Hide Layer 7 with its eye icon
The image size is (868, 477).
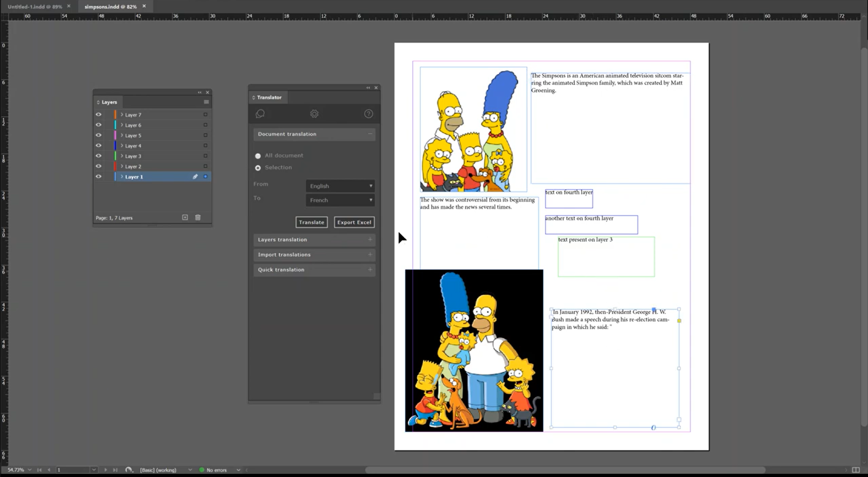pyautogui.click(x=99, y=115)
